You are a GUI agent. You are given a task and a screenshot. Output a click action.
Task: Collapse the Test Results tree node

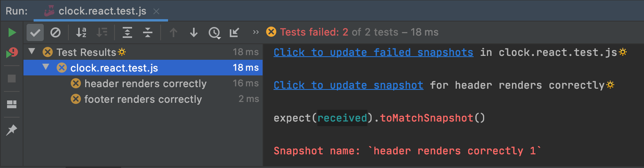tap(32, 51)
